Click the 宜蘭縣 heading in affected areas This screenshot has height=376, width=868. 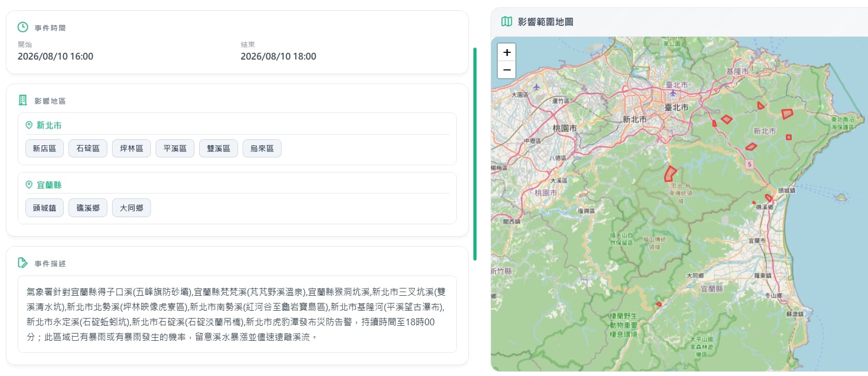coord(49,185)
